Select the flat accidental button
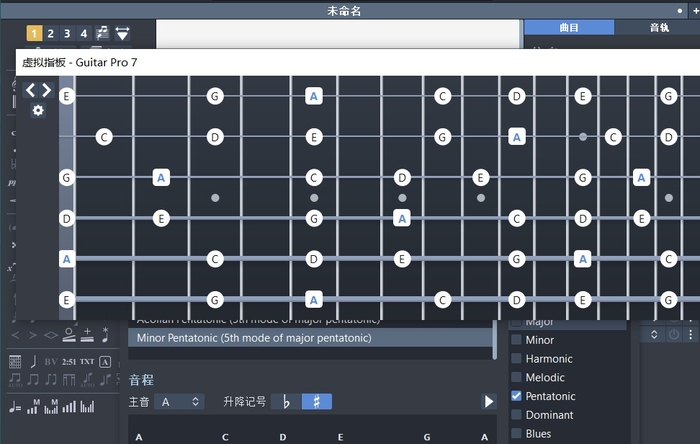Screen dimensions: 700x444 coord(287,401)
